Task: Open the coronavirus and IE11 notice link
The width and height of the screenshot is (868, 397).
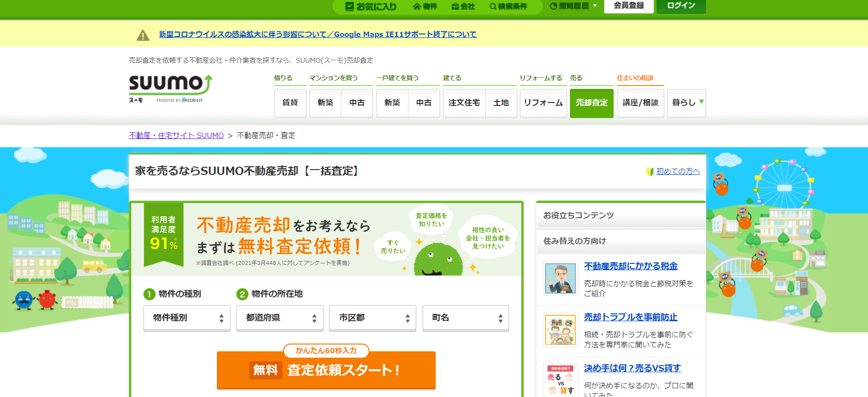Action: click(x=318, y=35)
